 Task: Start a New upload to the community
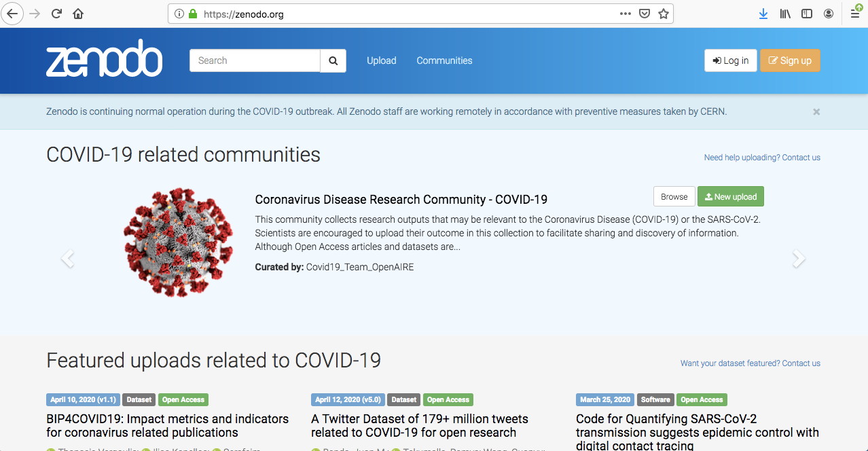tap(731, 196)
